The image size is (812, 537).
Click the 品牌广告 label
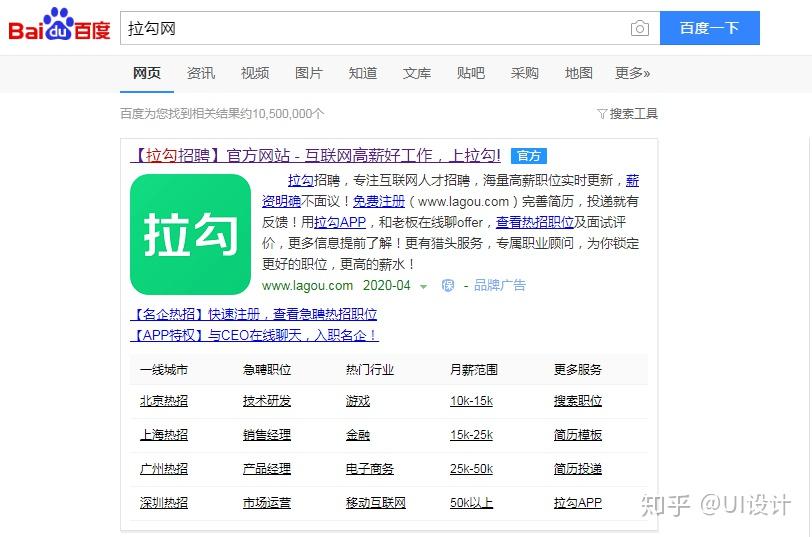point(499,285)
